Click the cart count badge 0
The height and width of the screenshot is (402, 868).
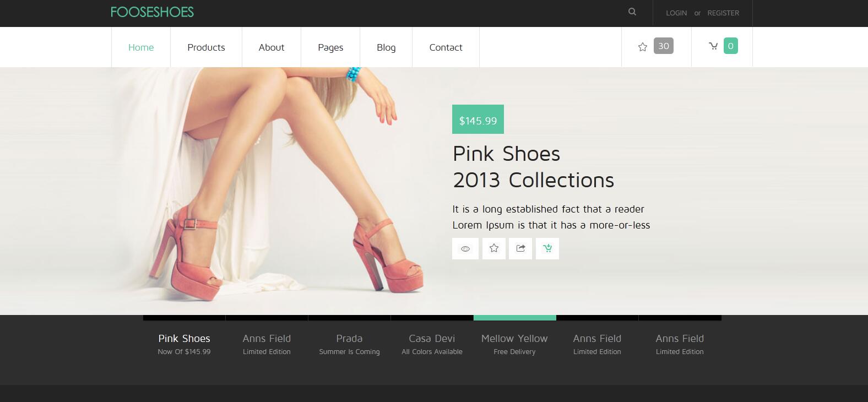[x=731, y=46]
